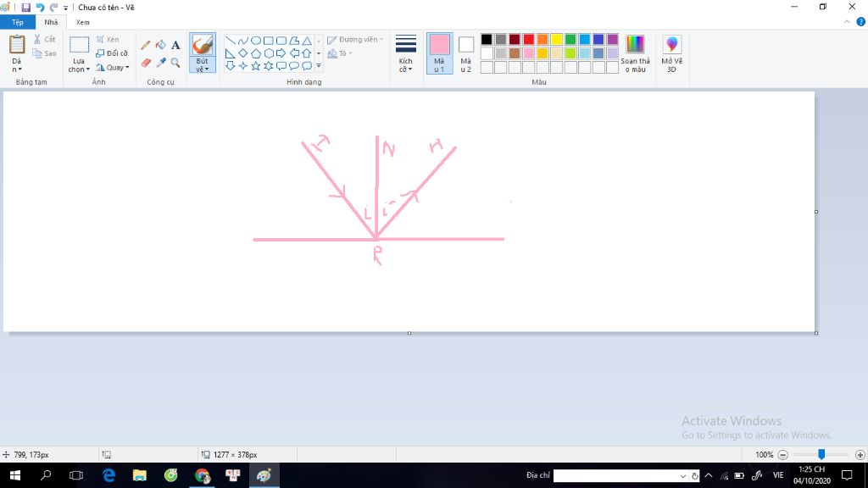Select the Color picker eyedropper tool
This screenshot has height=488, width=868.
160,63
